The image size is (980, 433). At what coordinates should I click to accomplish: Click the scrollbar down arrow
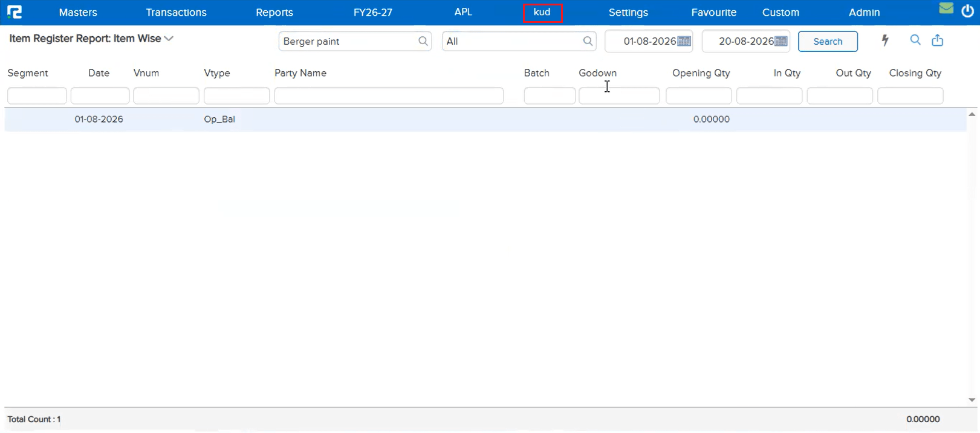972,400
